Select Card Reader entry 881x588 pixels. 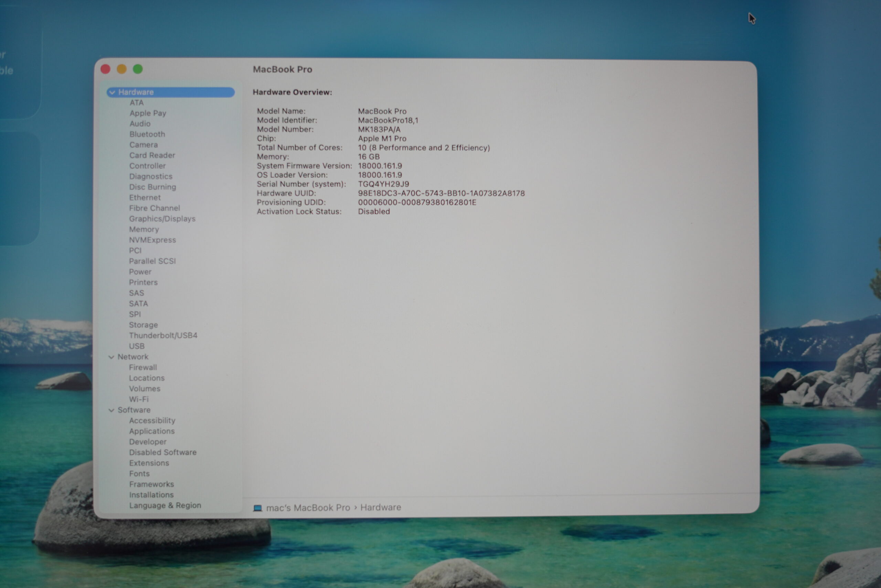click(152, 155)
